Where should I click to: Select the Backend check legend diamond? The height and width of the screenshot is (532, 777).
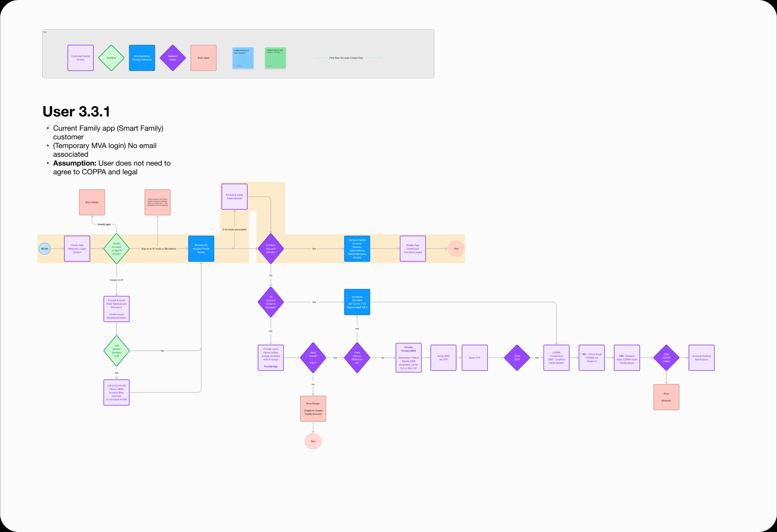coord(172,58)
